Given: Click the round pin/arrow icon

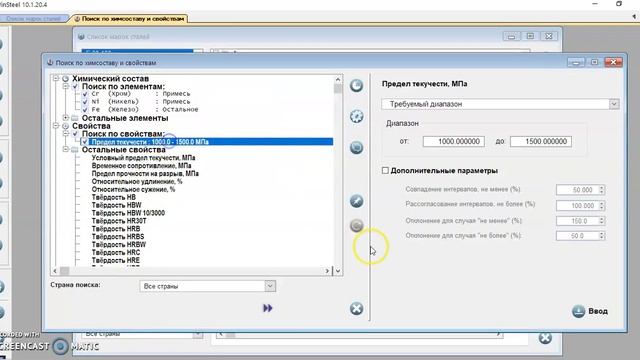Looking at the screenshot, I should [x=356, y=201].
